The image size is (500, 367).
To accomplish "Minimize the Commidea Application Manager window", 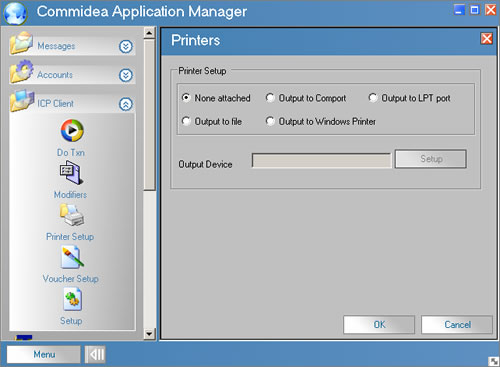I will click(459, 10).
